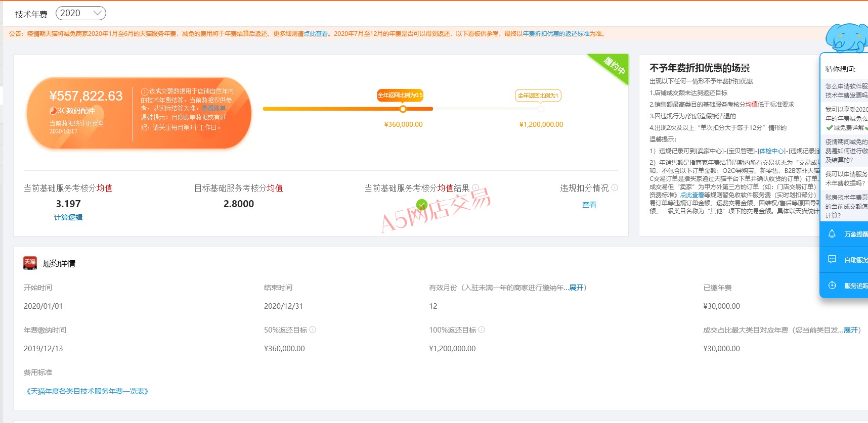
Task: Click the 全年返回比例为0.5 progress badge
Action: pyautogui.click(x=400, y=95)
